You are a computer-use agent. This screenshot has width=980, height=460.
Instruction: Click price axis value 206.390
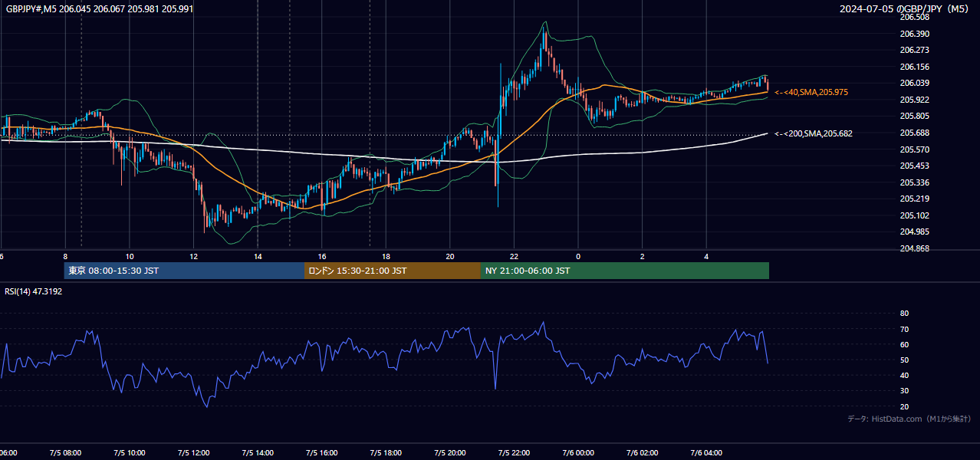(x=914, y=34)
